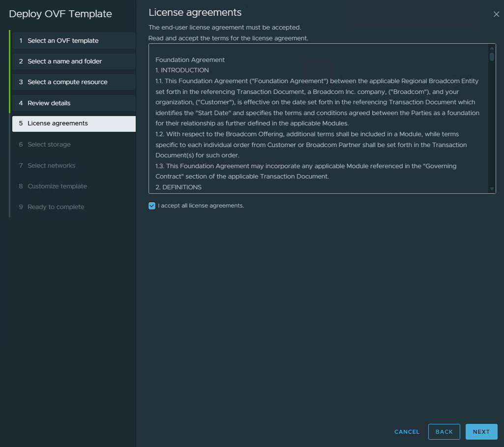Image resolution: width=504 pixels, height=447 pixels.
Task: Select step 5 License agreements
Action: coord(58,123)
